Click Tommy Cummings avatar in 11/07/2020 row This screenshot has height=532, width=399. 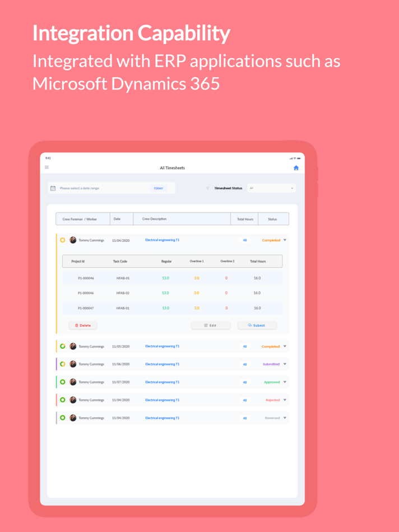click(x=73, y=382)
